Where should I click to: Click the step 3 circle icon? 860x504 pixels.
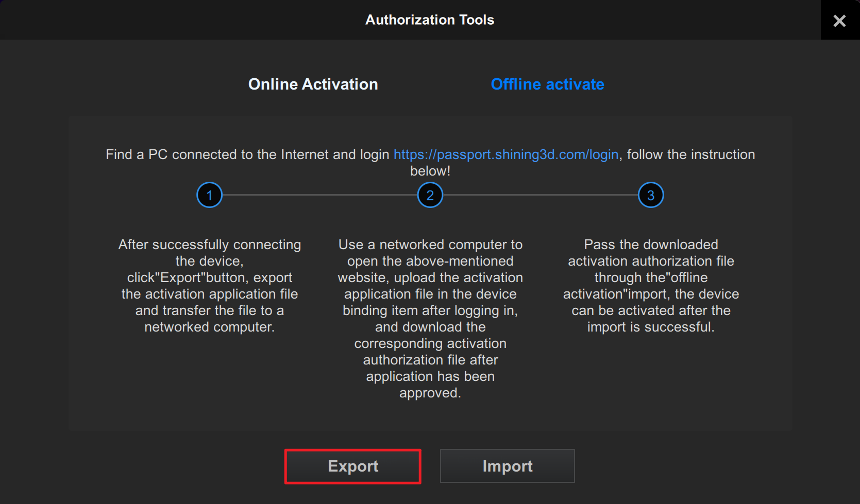tap(650, 196)
